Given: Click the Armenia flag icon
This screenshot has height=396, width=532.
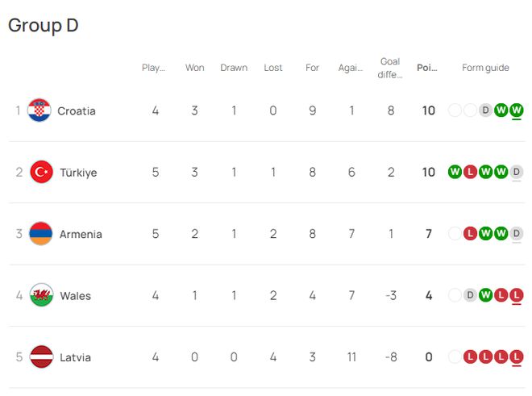Looking at the screenshot, I should coord(41,234).
